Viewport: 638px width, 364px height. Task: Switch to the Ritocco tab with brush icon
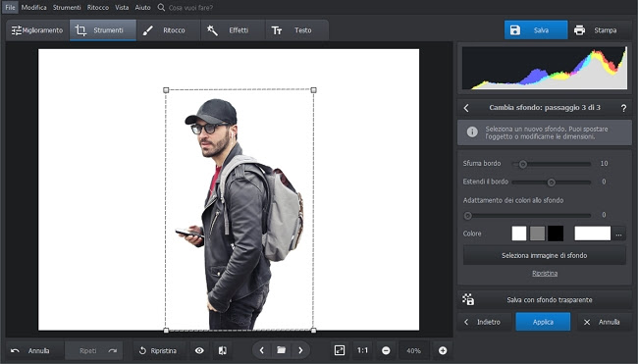[x=168, y=30]
